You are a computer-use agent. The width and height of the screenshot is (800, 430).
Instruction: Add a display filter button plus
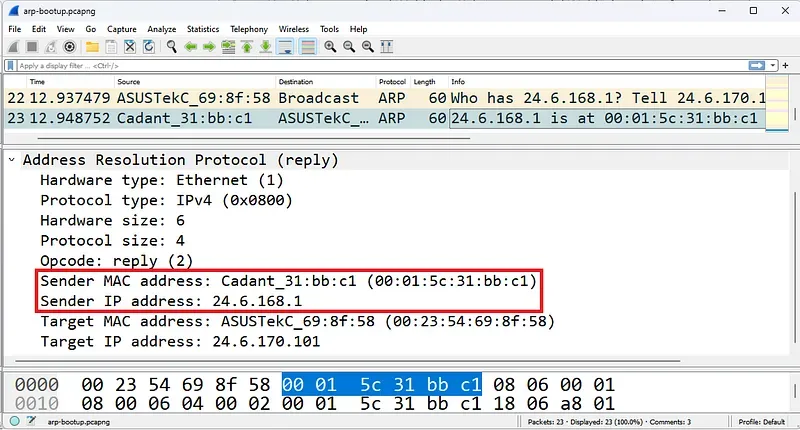coord(786,65)
